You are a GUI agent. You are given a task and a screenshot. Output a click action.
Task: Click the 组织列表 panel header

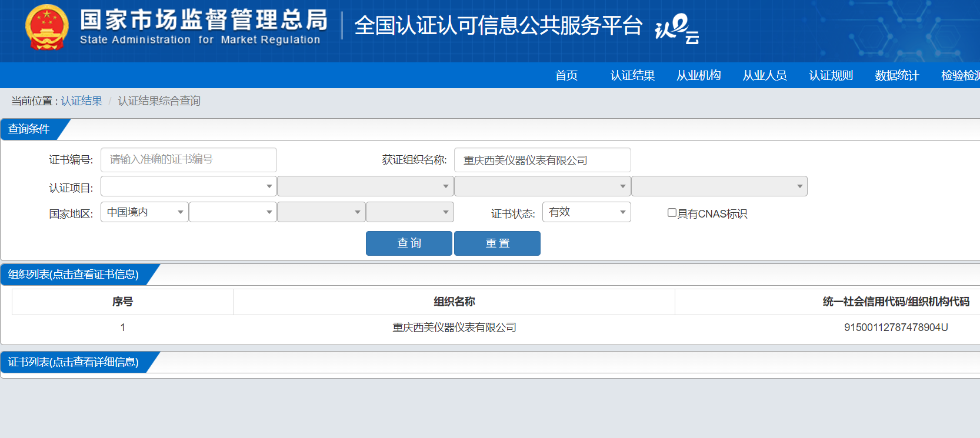point(74,275)
